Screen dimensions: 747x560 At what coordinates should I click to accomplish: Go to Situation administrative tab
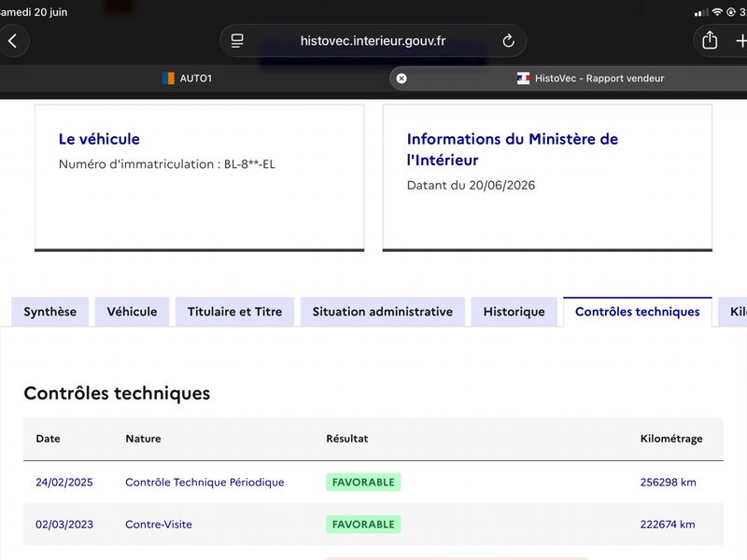click(x=383, y=312)
